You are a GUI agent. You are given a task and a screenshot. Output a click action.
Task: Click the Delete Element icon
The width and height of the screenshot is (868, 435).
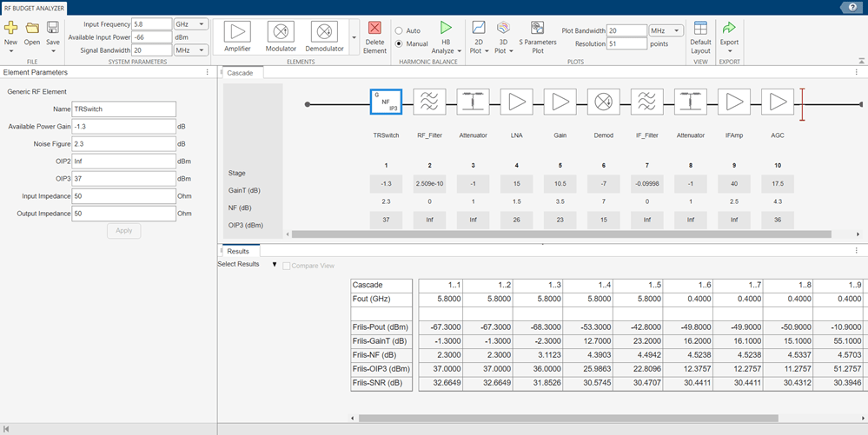(x=374, y=29)
